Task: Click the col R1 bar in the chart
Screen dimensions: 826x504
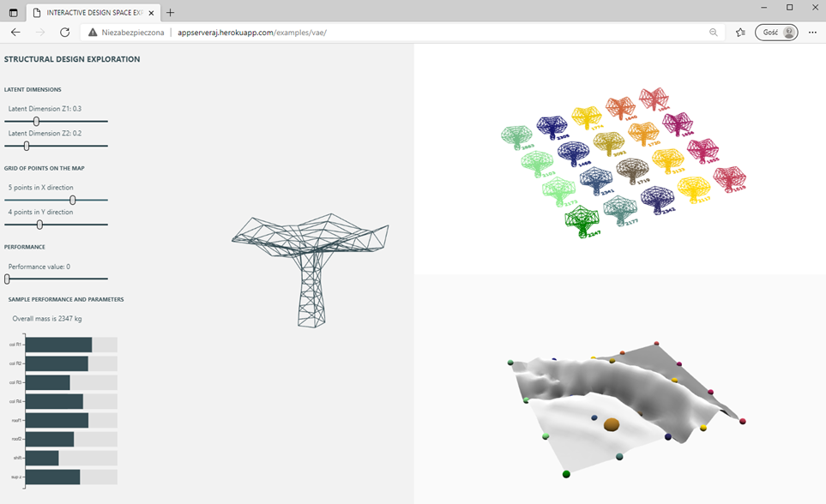Action: pos(60,344)
